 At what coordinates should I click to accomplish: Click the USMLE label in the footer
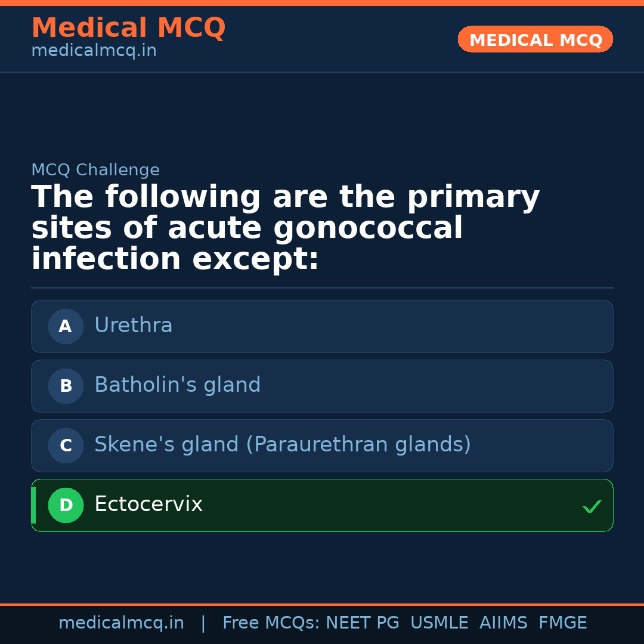point(439,623)
